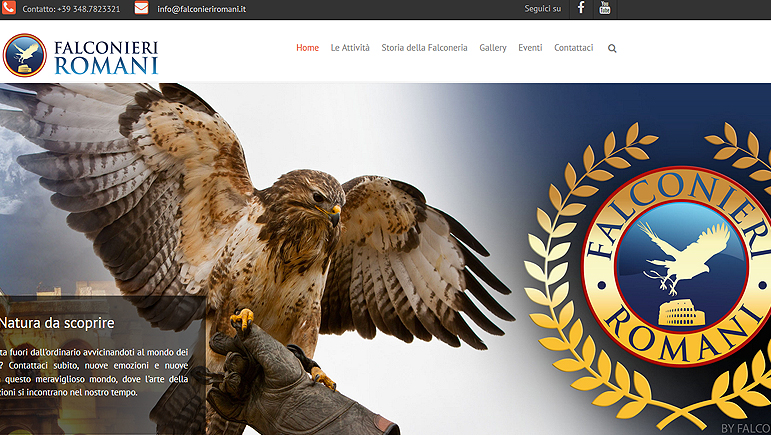
Task: Open the YouTube channel icon
Action: click(605, 9)
